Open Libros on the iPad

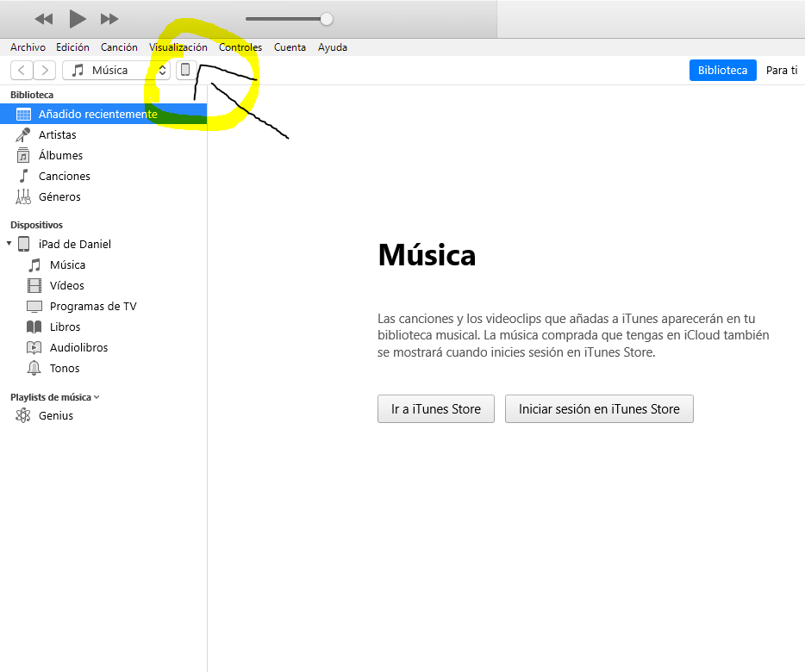[x=66, y=327]
